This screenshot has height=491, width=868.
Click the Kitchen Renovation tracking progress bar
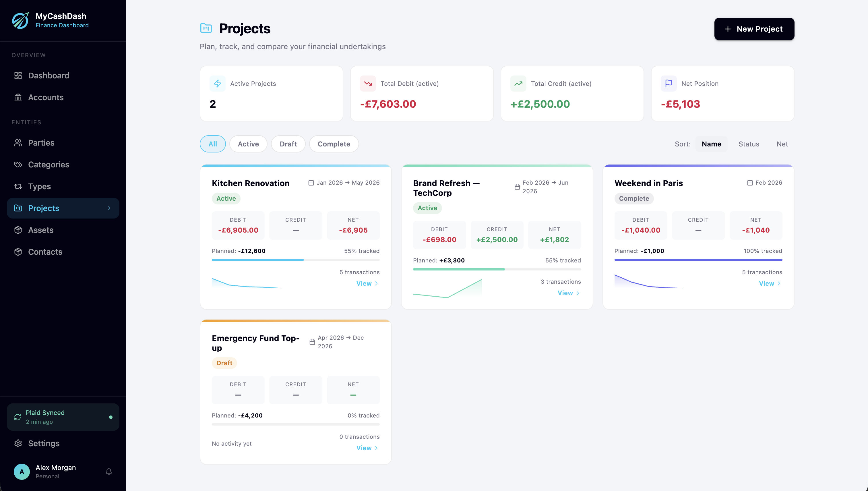tap(296, 260)
